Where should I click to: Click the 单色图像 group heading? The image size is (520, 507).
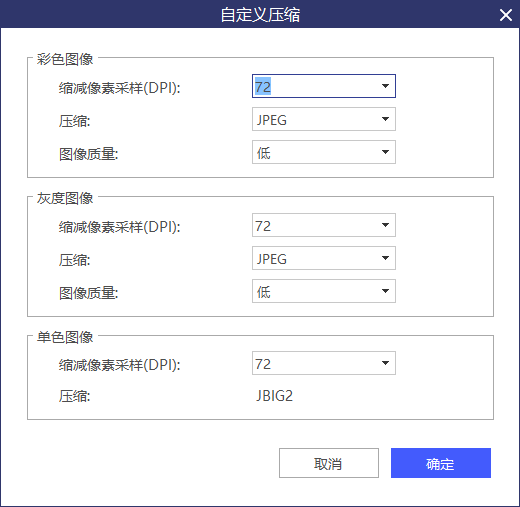(x=65, y=337)
